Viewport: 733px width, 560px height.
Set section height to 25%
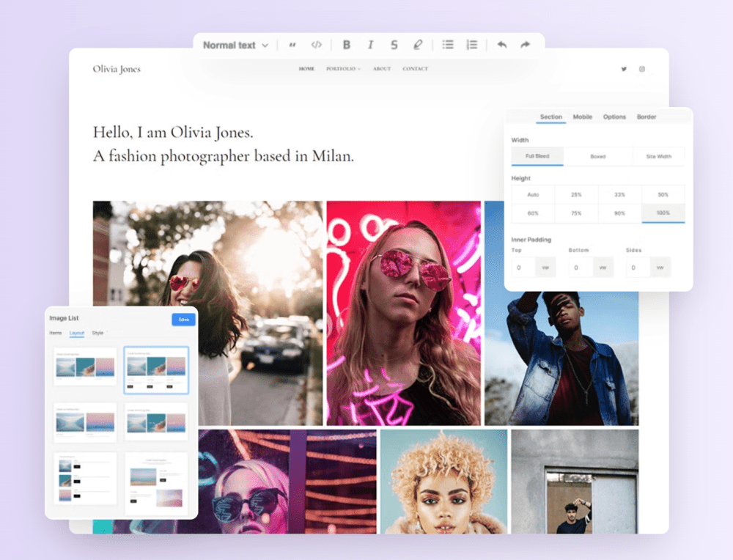[576, 194]
